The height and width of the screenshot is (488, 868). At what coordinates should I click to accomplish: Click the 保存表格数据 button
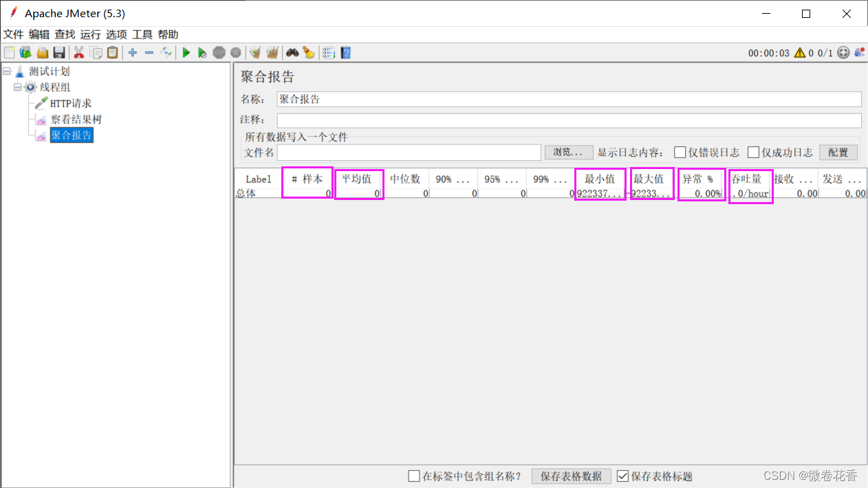coord(572,476)
